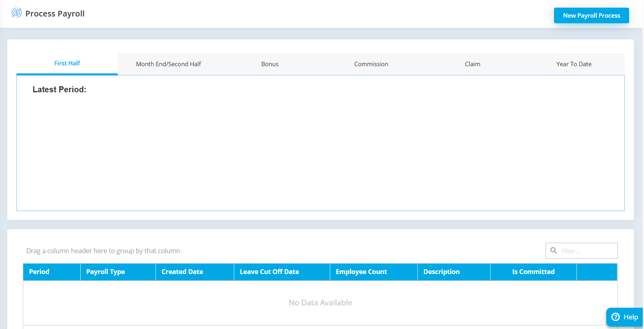Click the Process Payroll page title

click(55, 14)
